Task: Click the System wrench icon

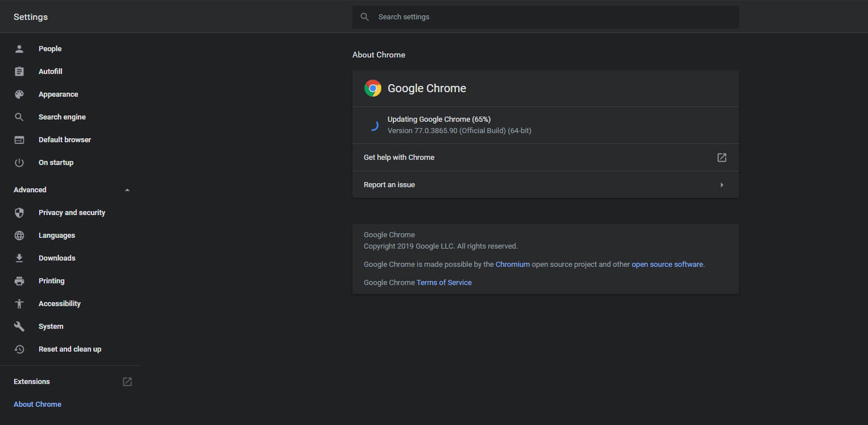Action: click(x=19, y=327)
